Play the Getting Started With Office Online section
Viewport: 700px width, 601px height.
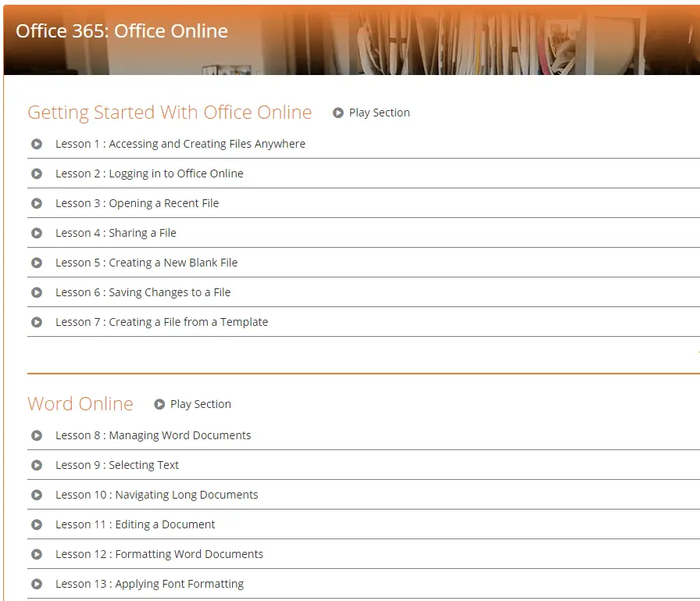click(371, 113)
